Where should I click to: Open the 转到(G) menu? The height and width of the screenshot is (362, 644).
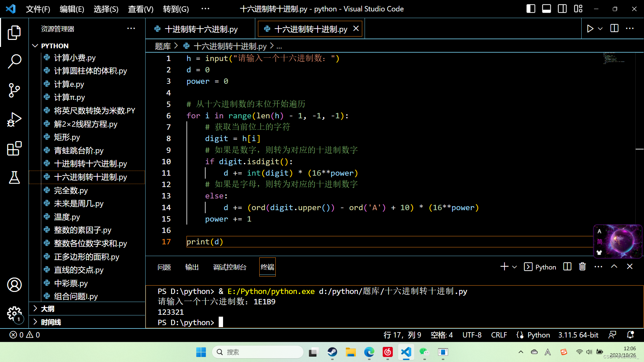pyautogui.click(x=176, y=9)
